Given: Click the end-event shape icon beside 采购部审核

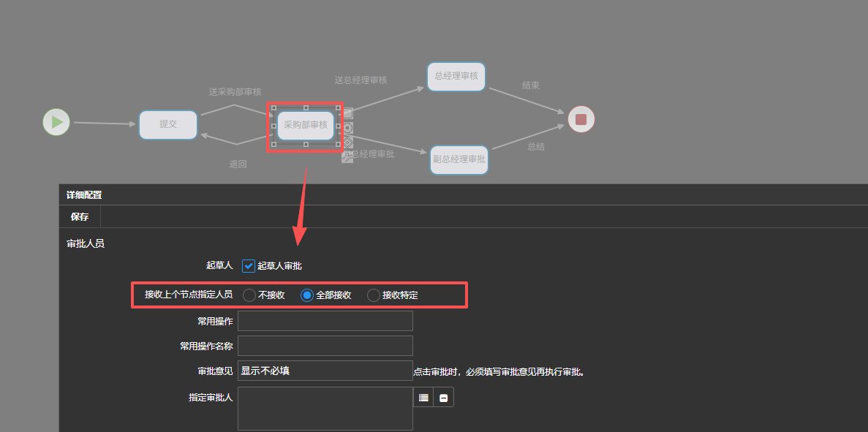Looking at the screenshot, I should click(x=348, y=128).
